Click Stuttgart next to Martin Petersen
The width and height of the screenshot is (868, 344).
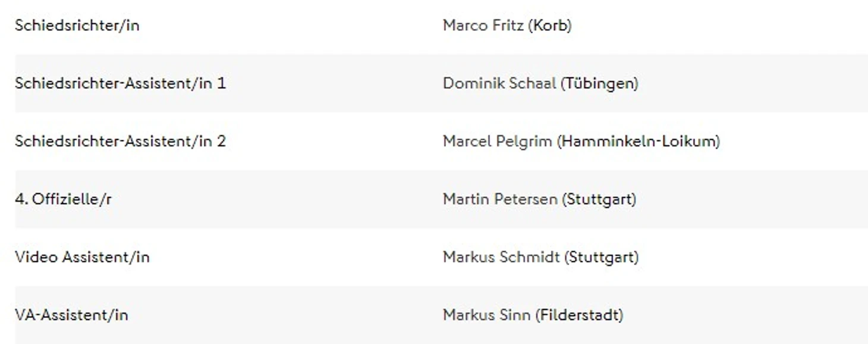(x=599, y=199)
